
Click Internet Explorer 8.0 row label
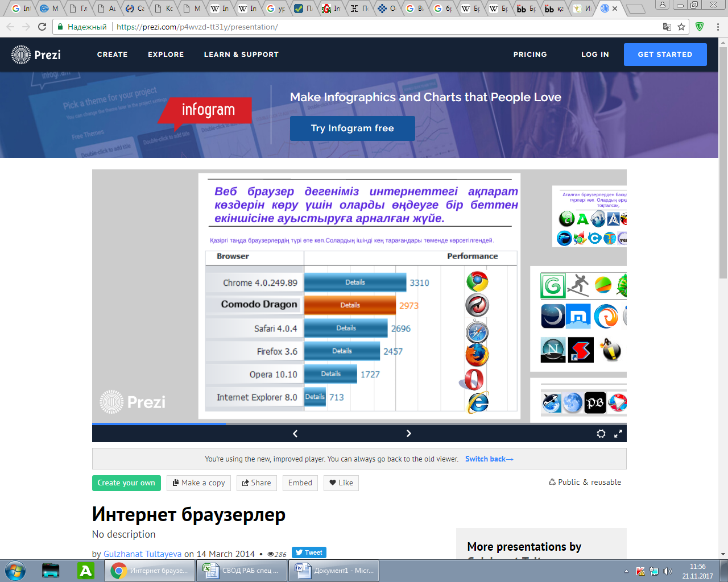pos(257,397)
